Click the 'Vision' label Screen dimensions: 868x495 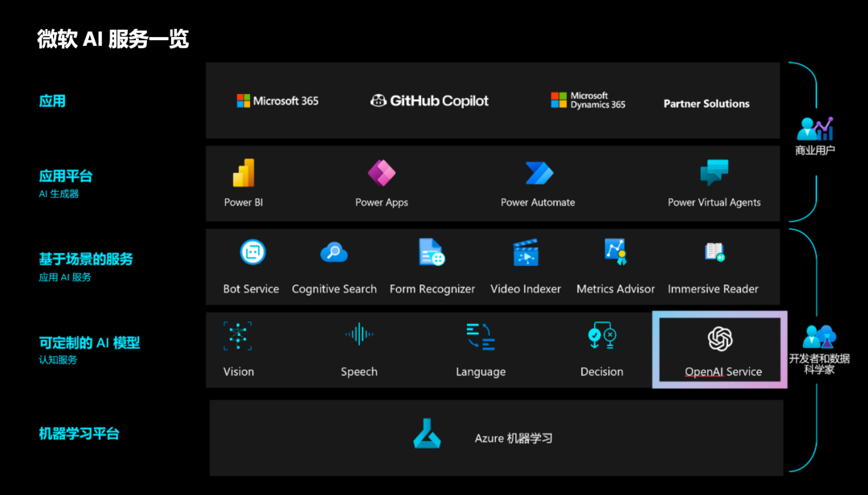click(x=239, y=371)
